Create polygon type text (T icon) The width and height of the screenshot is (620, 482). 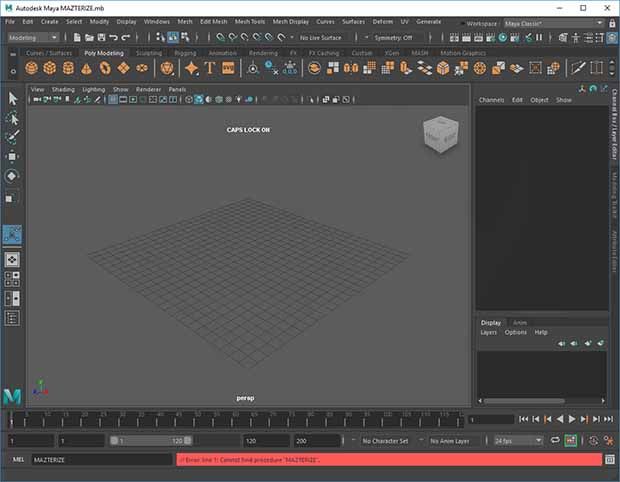pos(210,68)
